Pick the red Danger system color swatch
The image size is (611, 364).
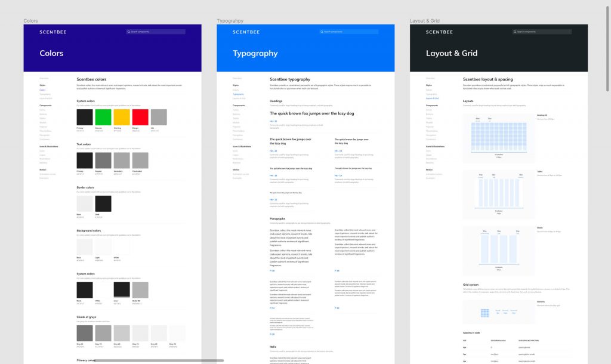[x=140, y=118]
